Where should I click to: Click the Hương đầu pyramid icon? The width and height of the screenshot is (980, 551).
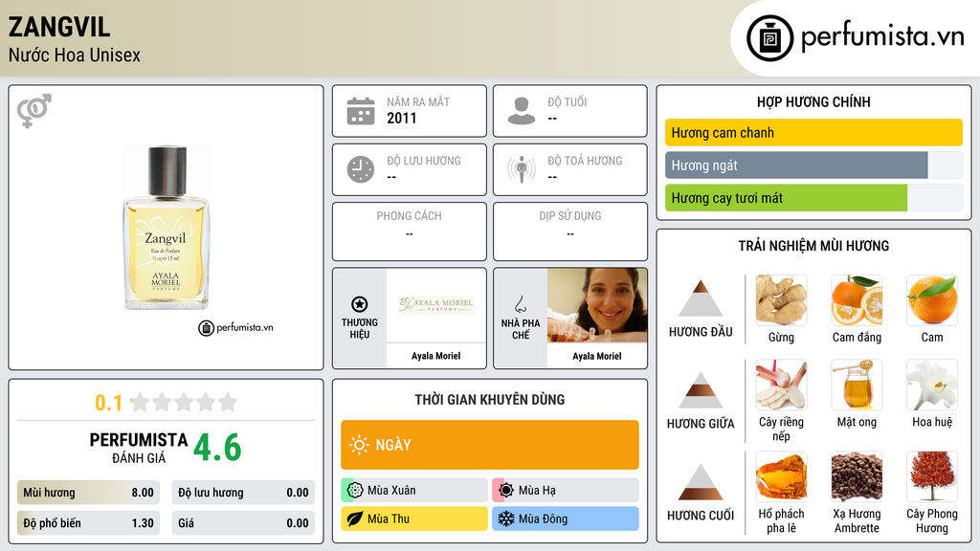coord(701,298)
